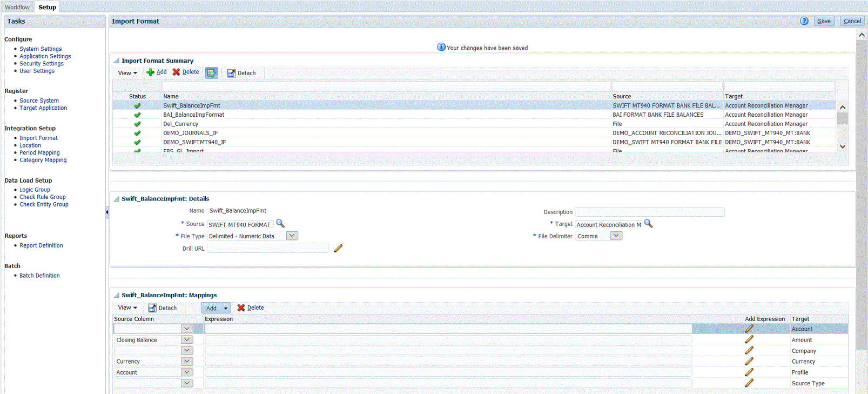Open Check Rule Group link
Screen dimensions: 868x394
(43, 197)
